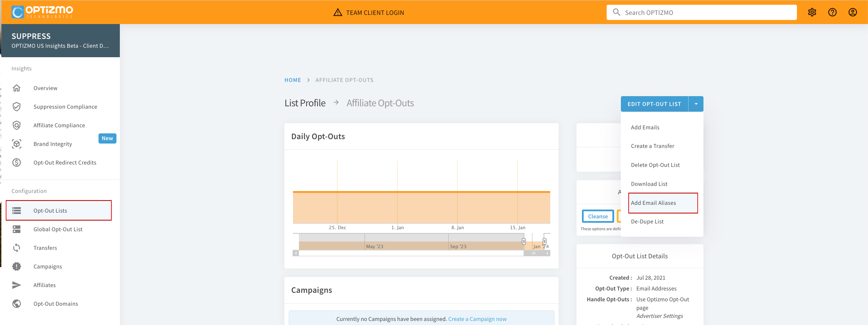Click the 'Sep '23' navigator label
868x325 pixels.
(458, 246)
